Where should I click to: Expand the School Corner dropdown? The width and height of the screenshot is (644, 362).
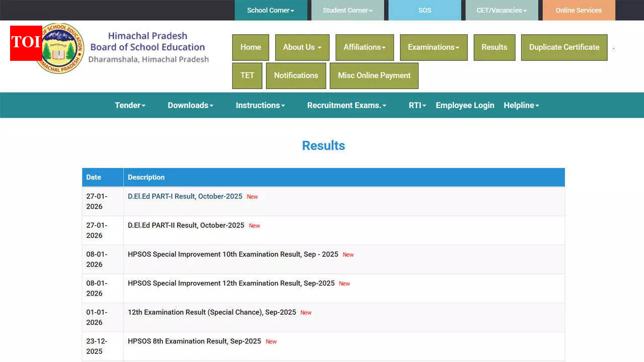(271, 10)
